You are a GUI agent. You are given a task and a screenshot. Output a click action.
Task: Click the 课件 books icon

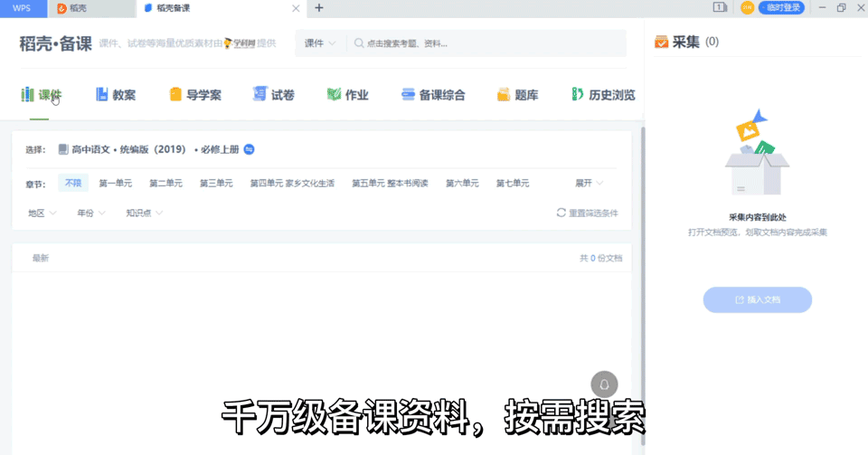coord(27,95)
